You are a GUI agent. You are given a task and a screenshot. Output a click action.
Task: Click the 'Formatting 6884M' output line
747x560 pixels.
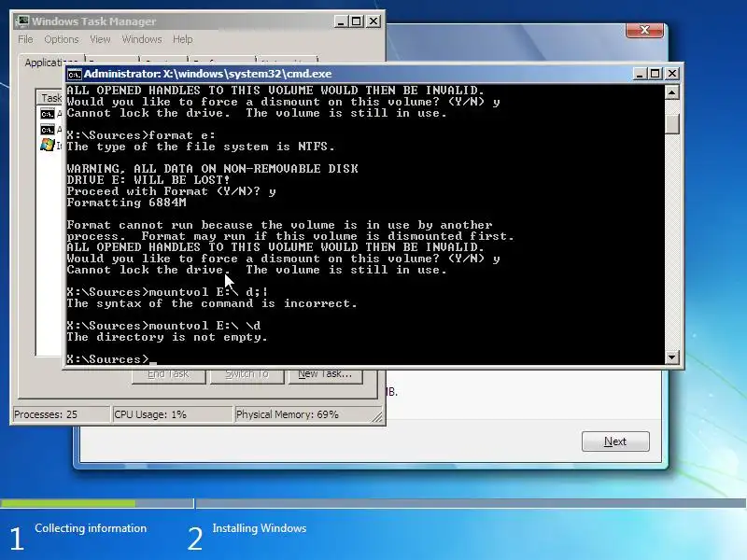127,203
